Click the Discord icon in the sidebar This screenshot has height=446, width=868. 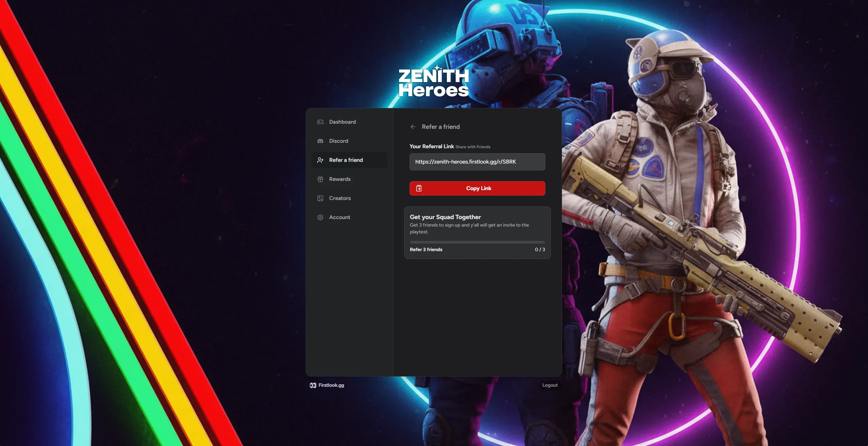[x=320, y=141]
